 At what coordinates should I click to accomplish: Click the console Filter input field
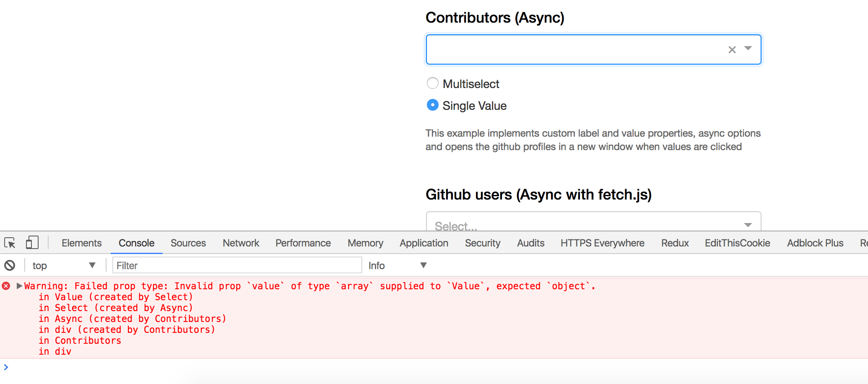tap(237, 265)
